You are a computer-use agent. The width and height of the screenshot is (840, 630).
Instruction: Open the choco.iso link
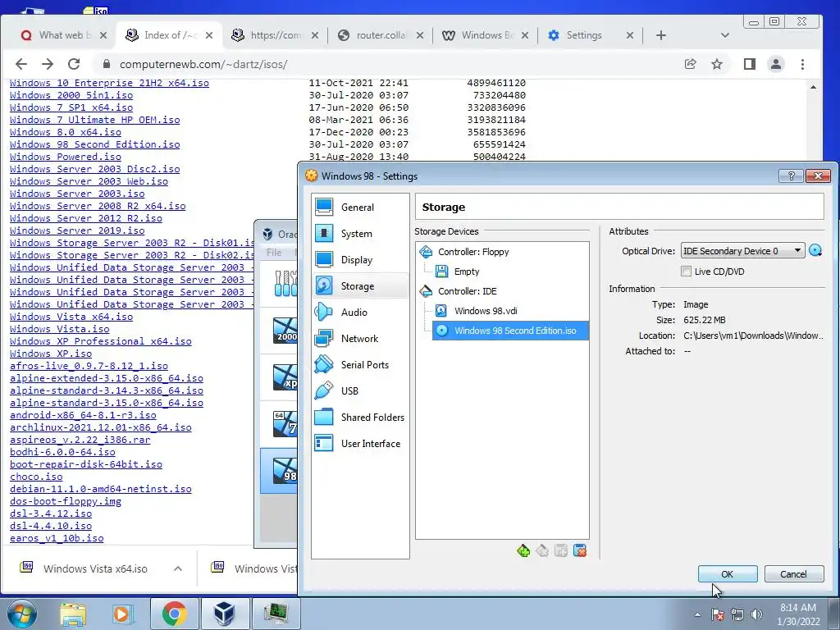coord(36,477)
